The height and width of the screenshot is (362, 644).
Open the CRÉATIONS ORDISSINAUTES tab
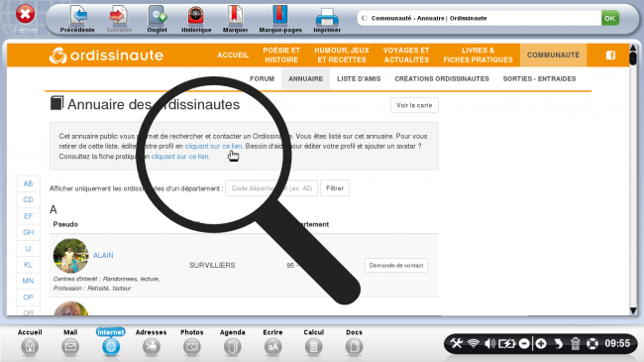click(442, 78)
